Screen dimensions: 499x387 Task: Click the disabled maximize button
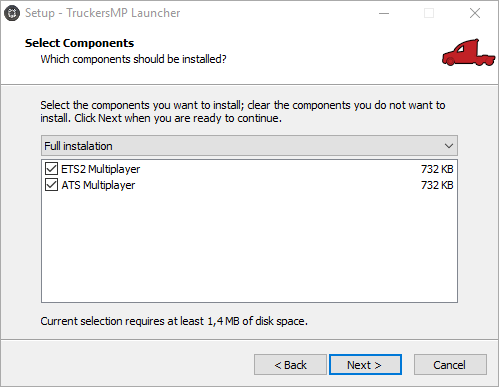tap(429, 13)
